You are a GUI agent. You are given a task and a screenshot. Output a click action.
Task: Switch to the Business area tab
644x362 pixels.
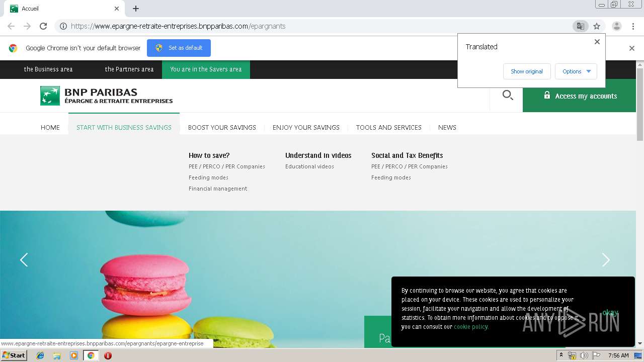coord(48,69)
